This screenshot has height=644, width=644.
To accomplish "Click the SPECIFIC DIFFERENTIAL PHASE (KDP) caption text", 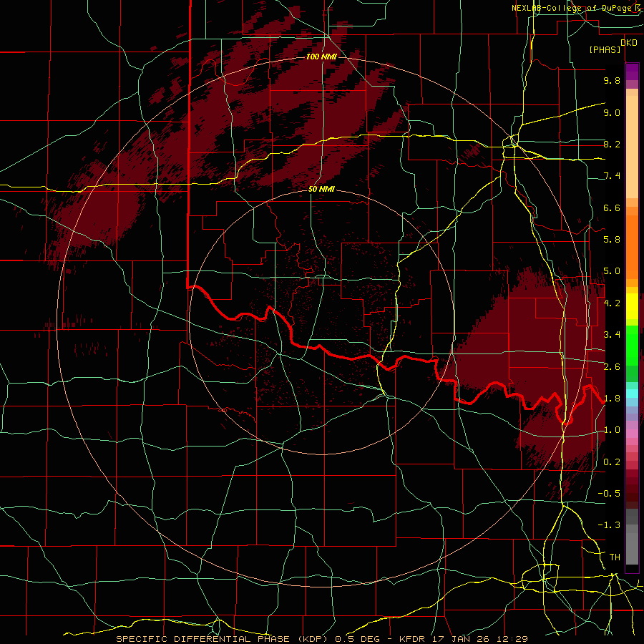I will pyautogui.click(x=220, y=639).
